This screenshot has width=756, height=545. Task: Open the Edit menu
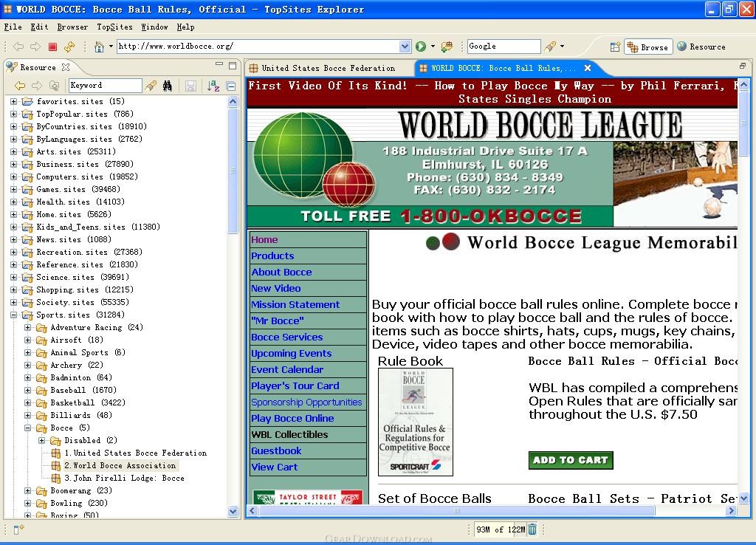coord(39,27)
